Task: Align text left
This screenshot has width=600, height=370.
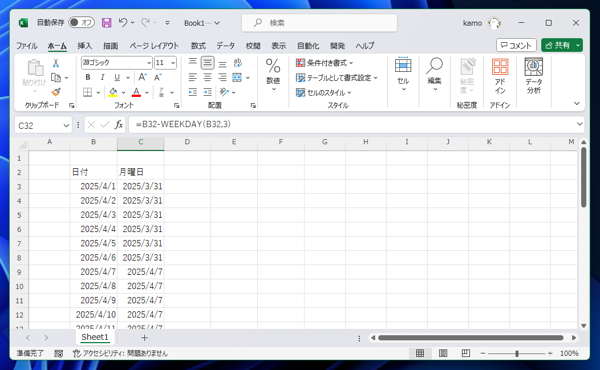Action: click(193, 78)
